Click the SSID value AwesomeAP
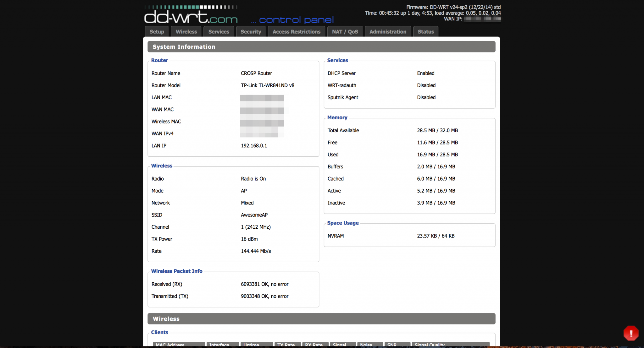This screenshot has width=644, height=348. pyautogui.click(x=254, y=215)
